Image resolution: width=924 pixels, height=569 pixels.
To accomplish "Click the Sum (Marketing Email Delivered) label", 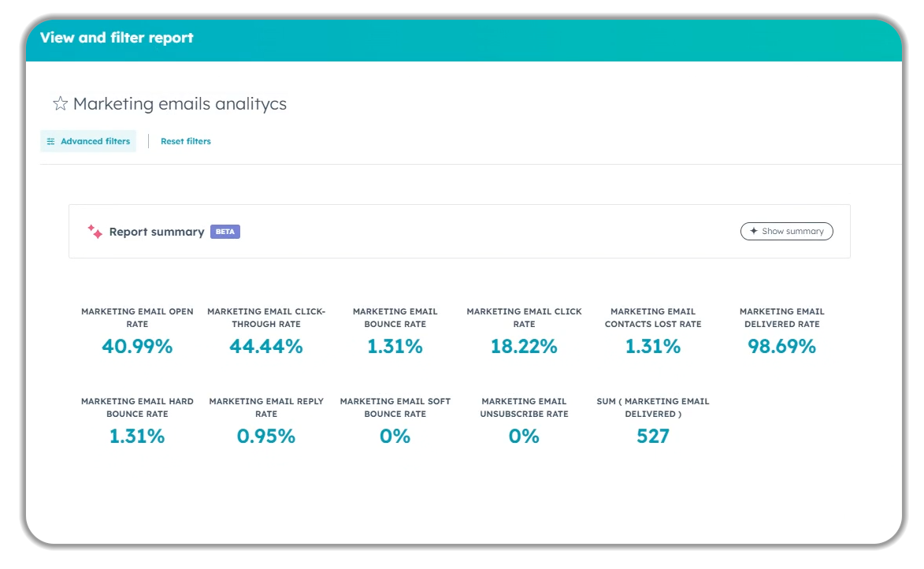I will (653, 407).
